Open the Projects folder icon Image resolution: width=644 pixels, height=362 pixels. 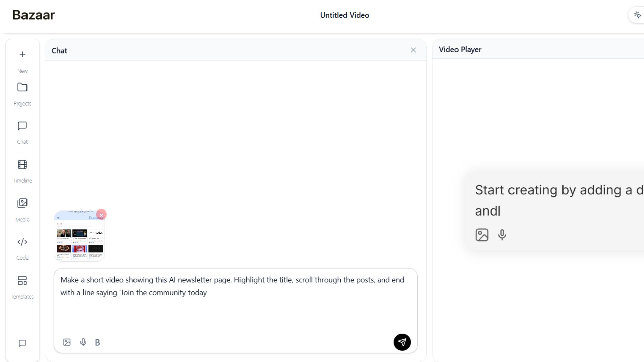(22, 87)
